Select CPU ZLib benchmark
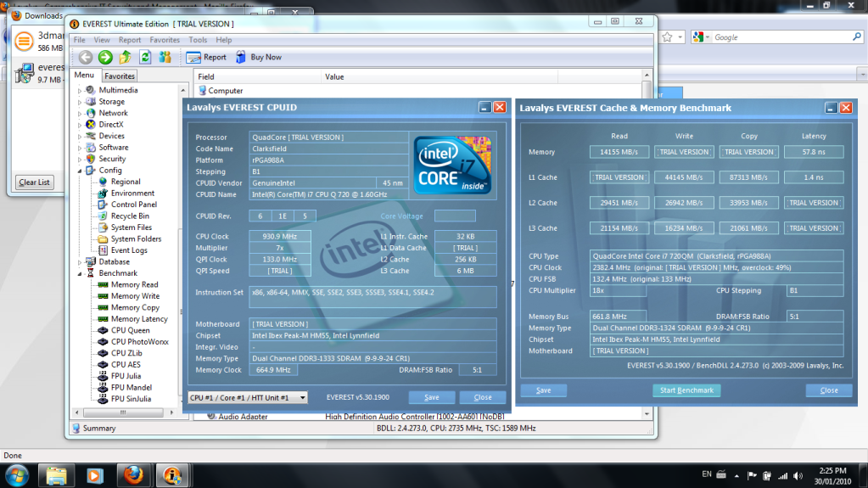 126,353
